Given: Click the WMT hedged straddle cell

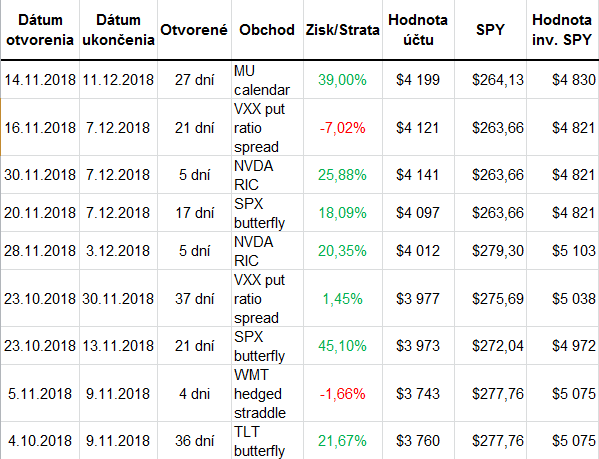Looking at the screenshot, I should click(267, 394).
